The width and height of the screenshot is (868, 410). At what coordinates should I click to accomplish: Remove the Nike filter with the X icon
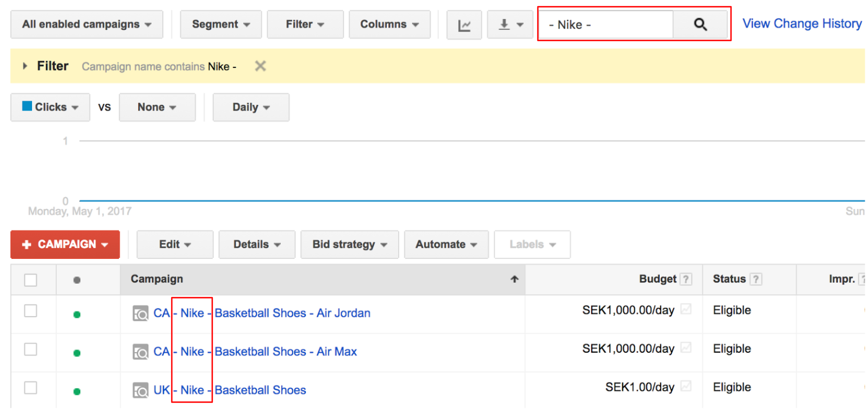pos(260,66)
